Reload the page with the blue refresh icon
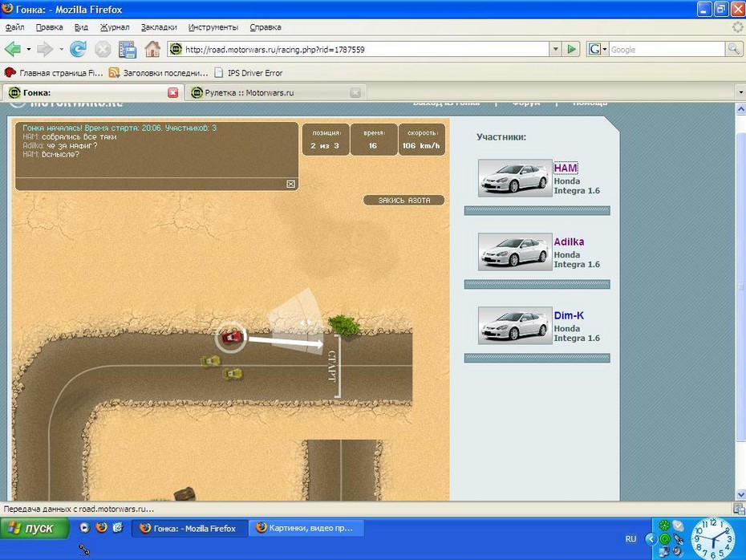The image size is (746, 560). coord(78,49)
